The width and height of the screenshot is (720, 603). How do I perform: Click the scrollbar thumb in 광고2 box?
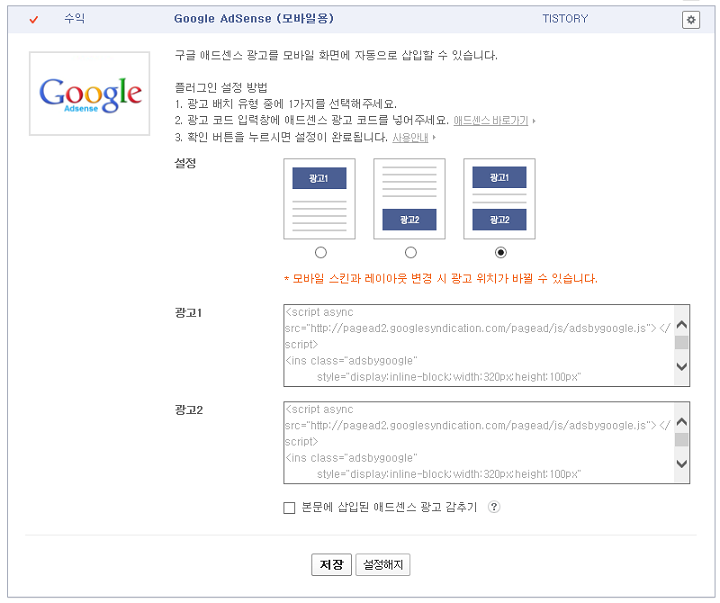[x=682, y=440]
